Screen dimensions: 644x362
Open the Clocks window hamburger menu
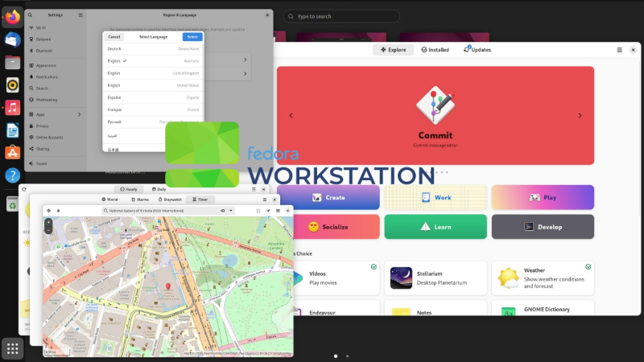pyautogui.click(x=265, y=200)
